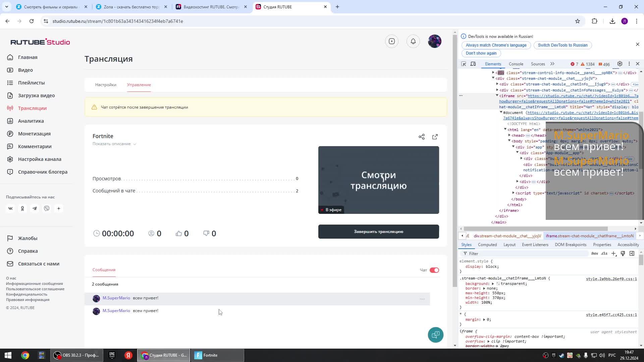The image size is (644, 362).
Task: Open stream in new window icon
Action: 435,137
